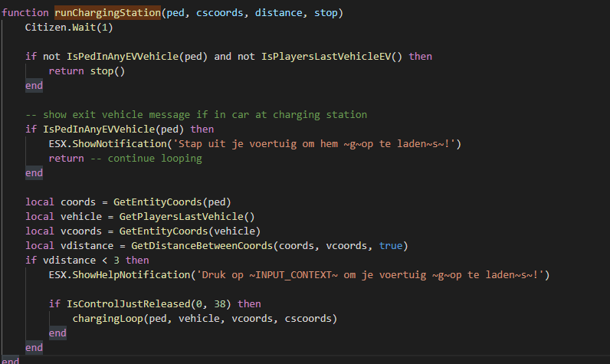Click the 'show exit vehicle message' comment
Viewport: 610px width, 364px height.
pos(195,115)
